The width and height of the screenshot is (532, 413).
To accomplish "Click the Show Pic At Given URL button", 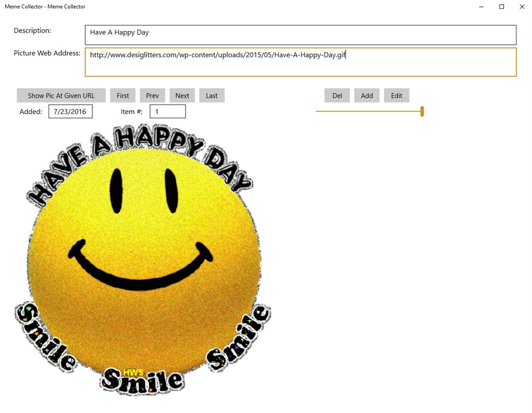I will coord(61,95).
